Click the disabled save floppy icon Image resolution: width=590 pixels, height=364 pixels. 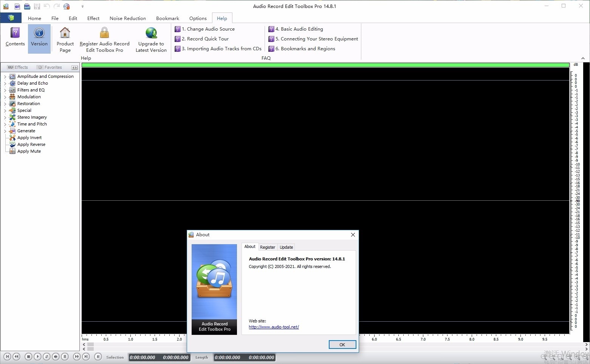(x=37, y=6)
